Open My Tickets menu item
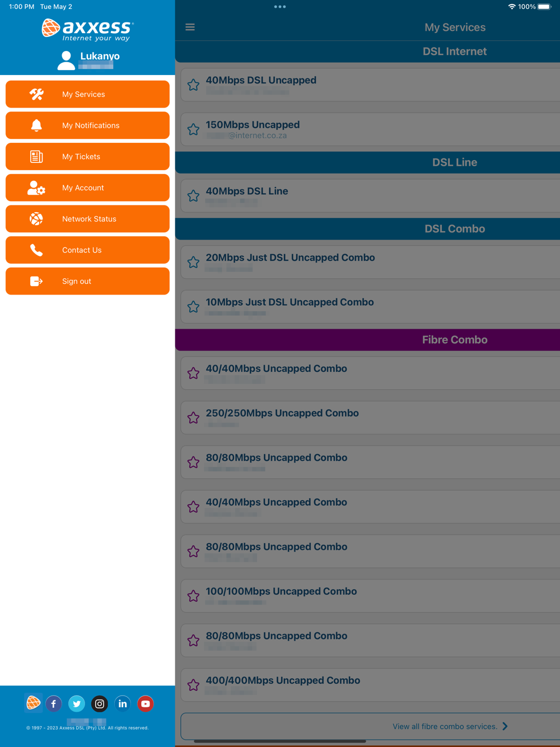Image resolution: width=560 pixels, height=747 pixels. [87, 157]
